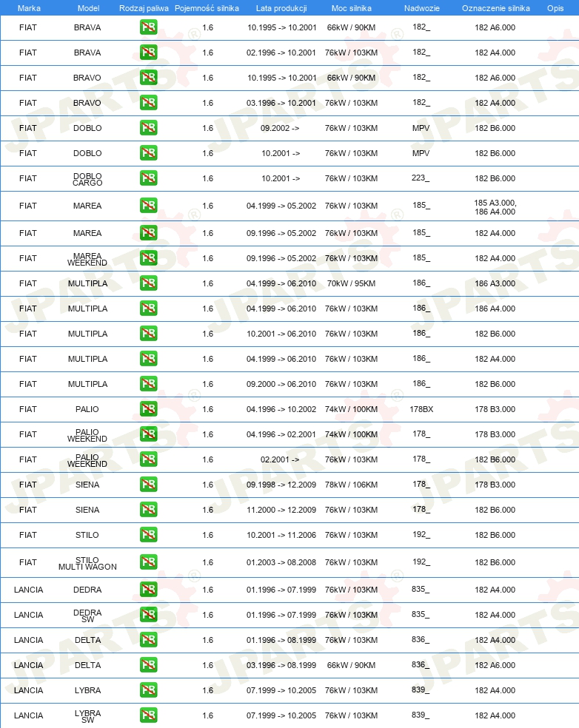Select the '178BX' body code cell
The image size is (579, 728).
[421, 409]
